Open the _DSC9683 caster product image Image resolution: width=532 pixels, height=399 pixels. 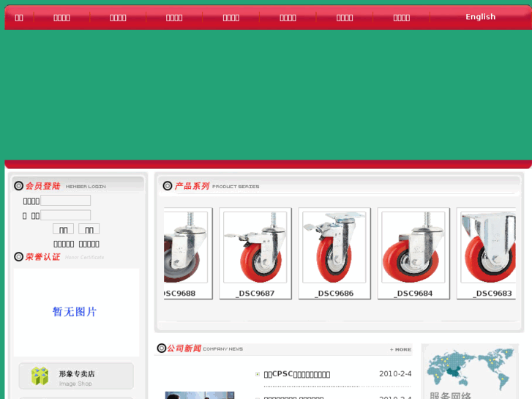click(488, 247)
